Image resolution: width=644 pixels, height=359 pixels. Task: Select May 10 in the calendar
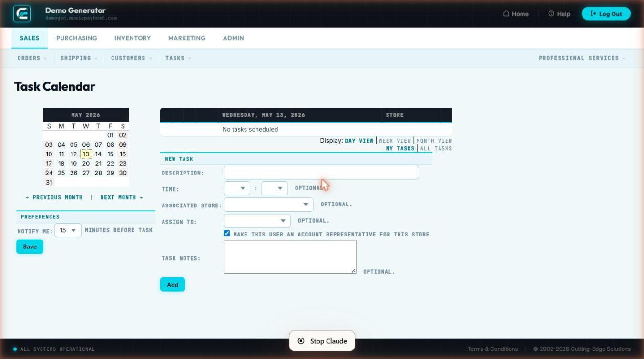(x=49, y=154)
